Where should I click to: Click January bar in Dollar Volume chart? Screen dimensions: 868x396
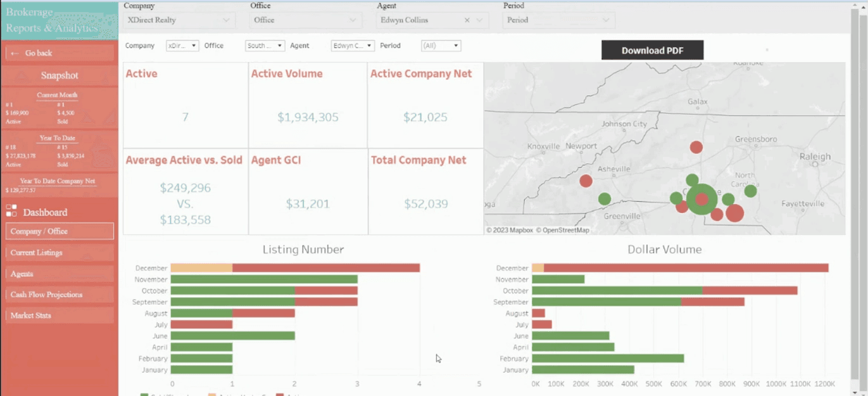point(583,370)
